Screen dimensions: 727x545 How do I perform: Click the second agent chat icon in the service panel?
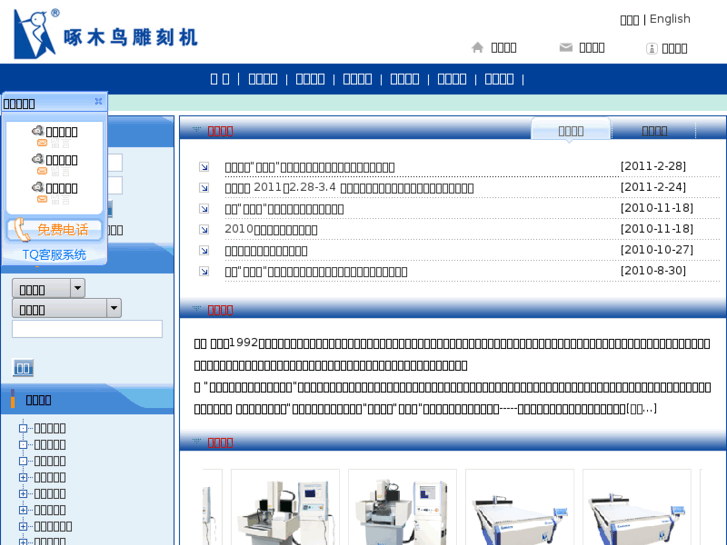(38, 159)
